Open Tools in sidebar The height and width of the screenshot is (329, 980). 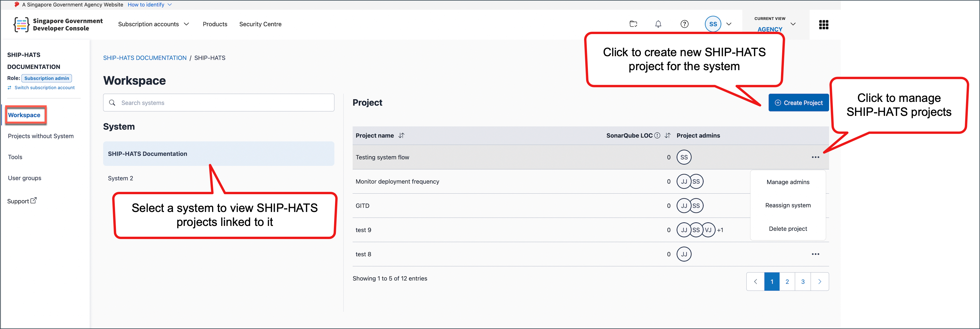coord(15,157)
